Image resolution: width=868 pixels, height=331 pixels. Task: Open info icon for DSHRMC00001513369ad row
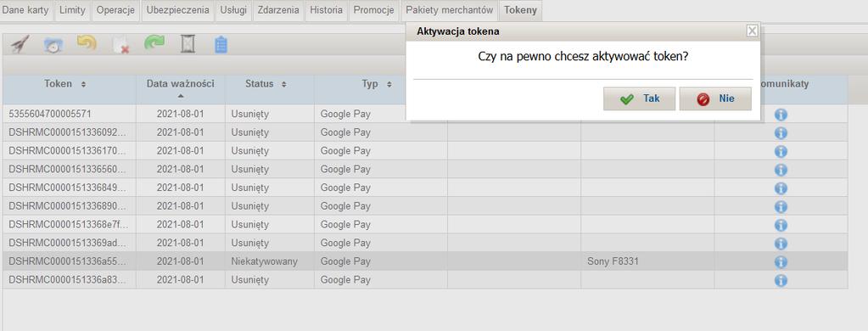[781, 244]
